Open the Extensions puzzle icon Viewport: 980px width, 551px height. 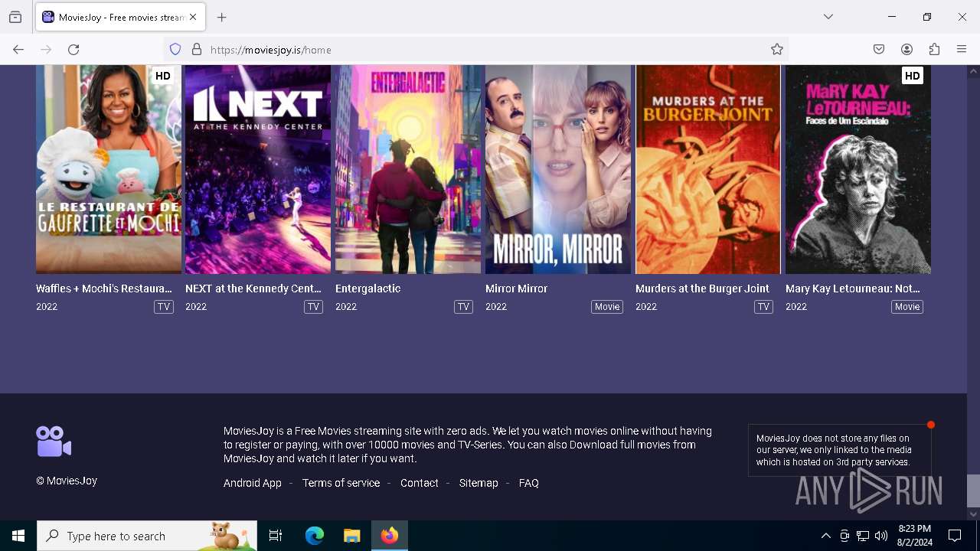[x=934, y=50]
